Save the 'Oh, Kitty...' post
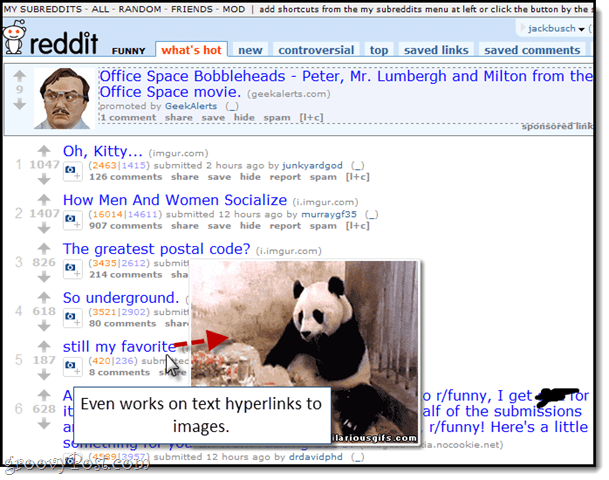This screenshot has height=480, width=609. (219, 177)
